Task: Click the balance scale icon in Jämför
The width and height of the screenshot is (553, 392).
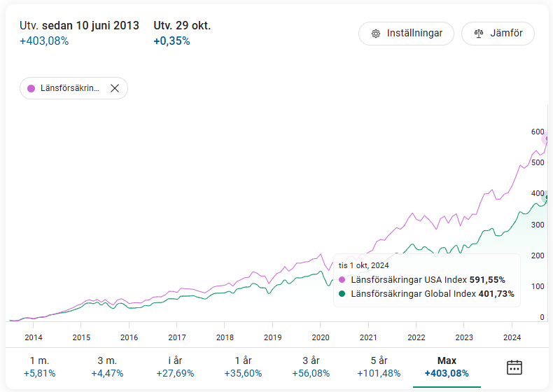Action: 479,34
